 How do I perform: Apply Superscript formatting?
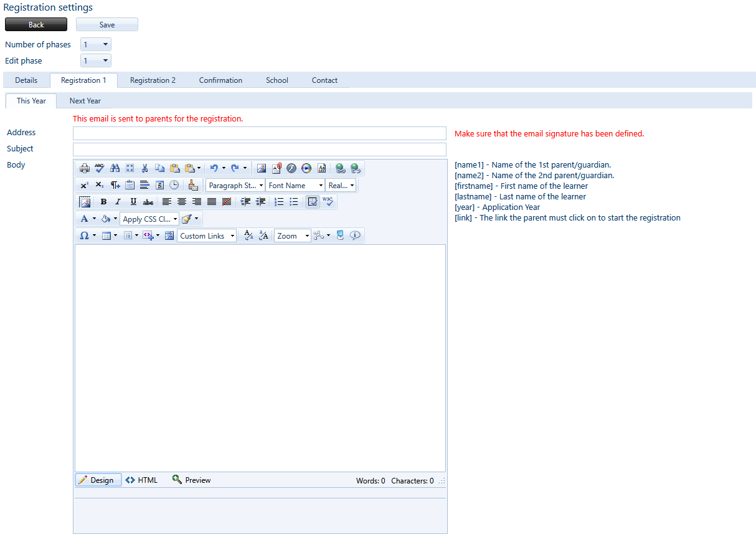tap(84, 185)
